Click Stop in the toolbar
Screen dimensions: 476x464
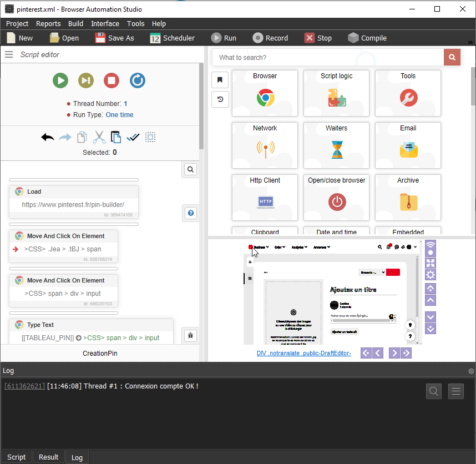(318, 38)
